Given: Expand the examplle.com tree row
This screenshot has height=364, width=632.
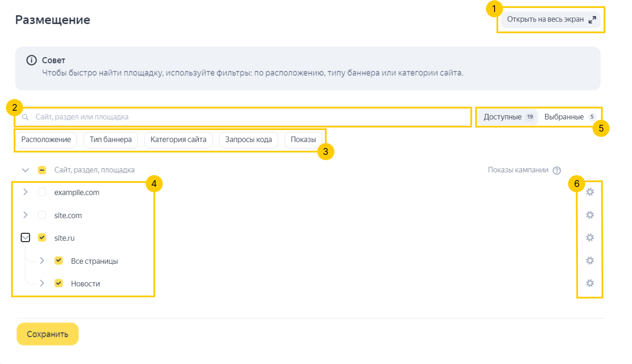Looking at the screenshot, I should pyautogui.click(x=25, y=192).
